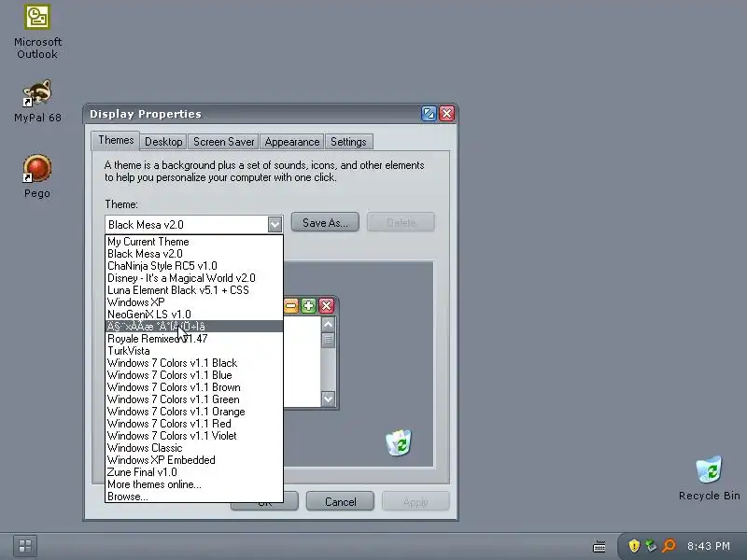
Task: Switch to the Desktop tab
Action: tap(163, 142)
